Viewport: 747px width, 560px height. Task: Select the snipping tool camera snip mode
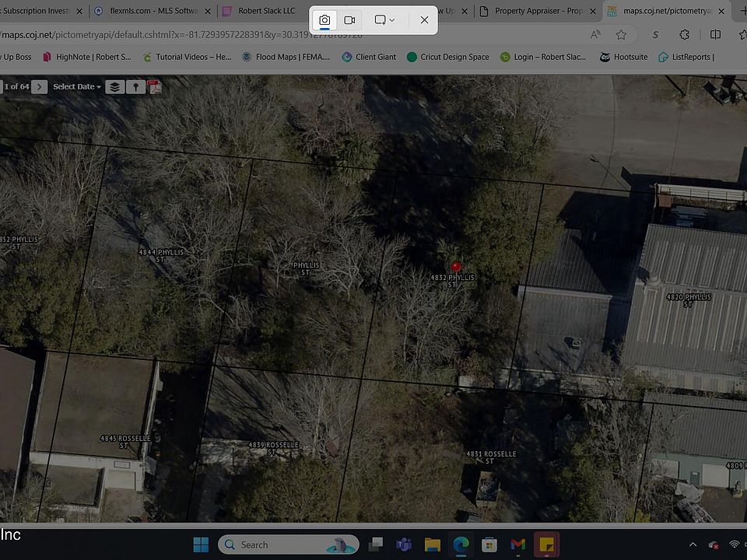tap(324, 20)
